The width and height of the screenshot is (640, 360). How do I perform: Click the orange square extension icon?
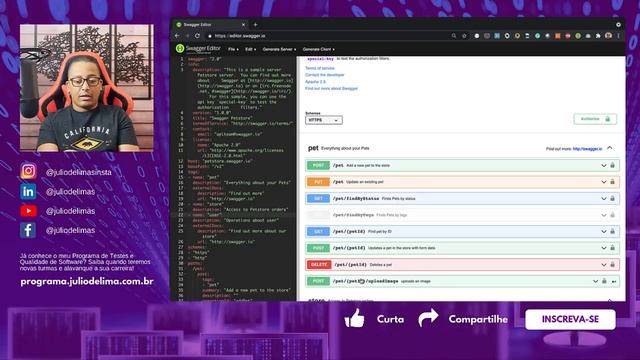point(558,36)
